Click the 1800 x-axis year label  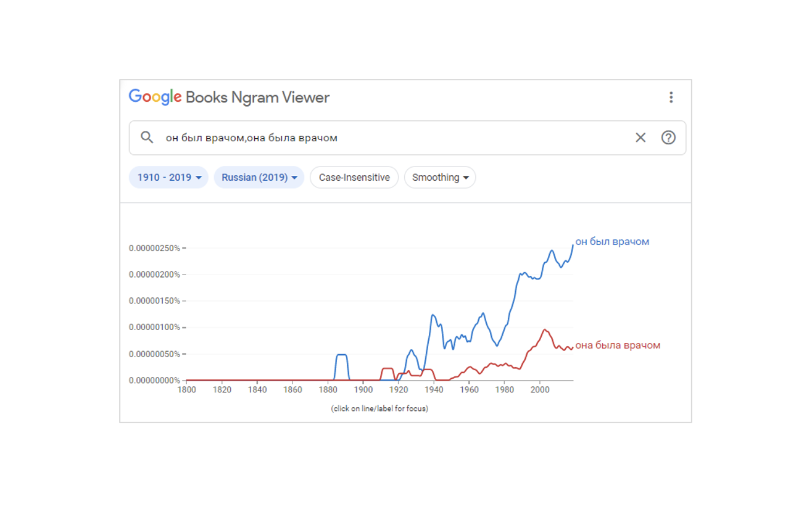tap(186, 390)
